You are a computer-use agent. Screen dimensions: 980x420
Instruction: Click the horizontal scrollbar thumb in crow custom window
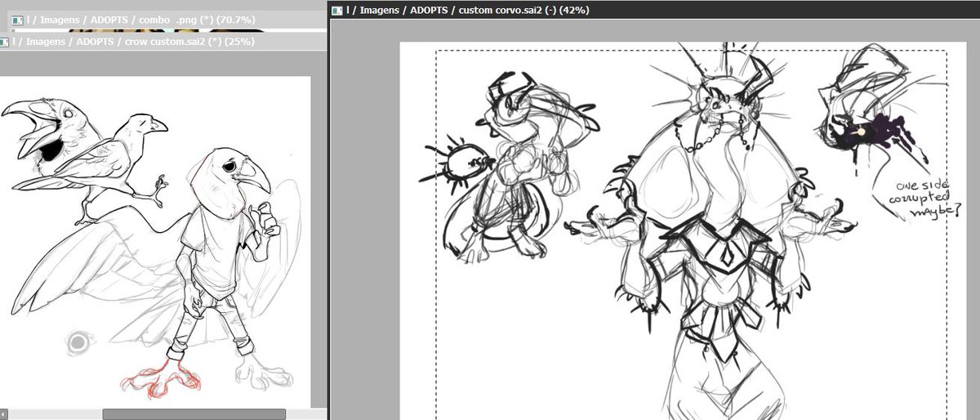[x=194, y=414]
